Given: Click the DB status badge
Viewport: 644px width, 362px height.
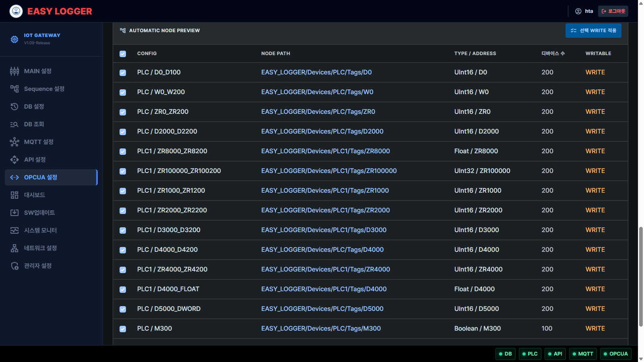Looking at the screenshot, I should (x=506, y=354).
